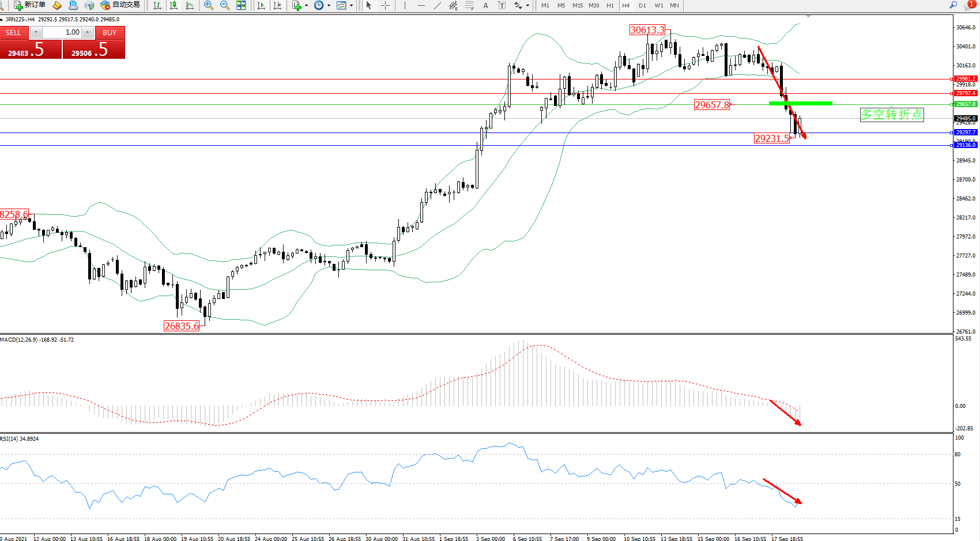This screenshot has height=541, width=980.
Task: Tile chart windows using the grid icon
Action: (x=241, y=5)
